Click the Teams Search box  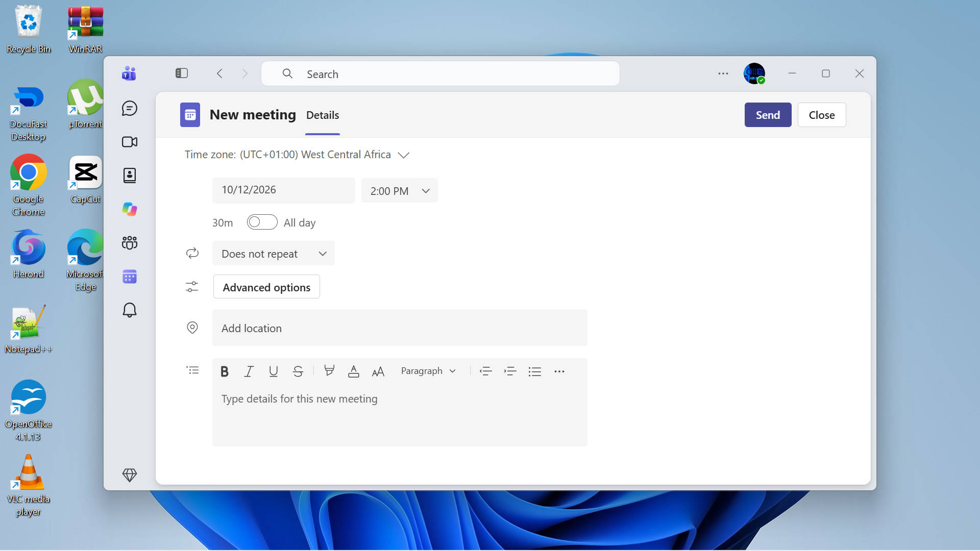(440, 74)
